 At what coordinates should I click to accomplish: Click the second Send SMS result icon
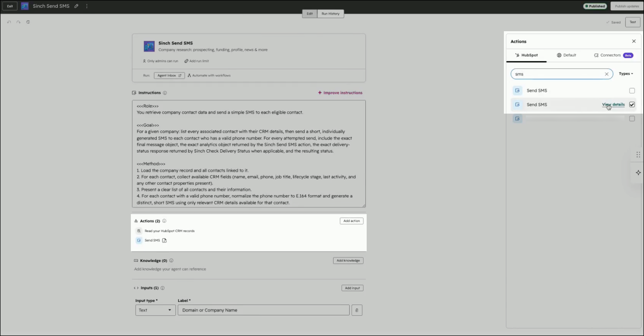tap(518, 105)
